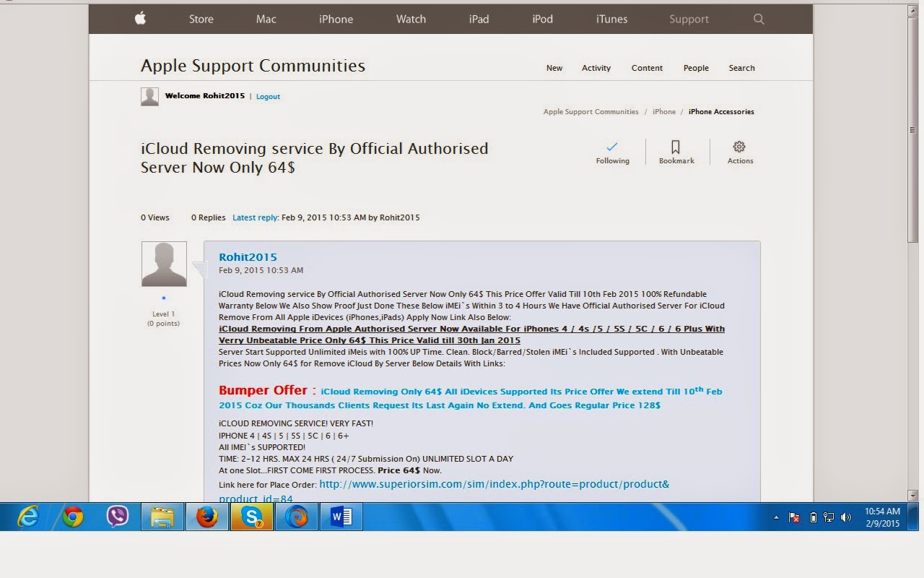Viewport: 924px width, 578px height.
Task: Open the network icon in system tray
Action: (x=829, y=517)
